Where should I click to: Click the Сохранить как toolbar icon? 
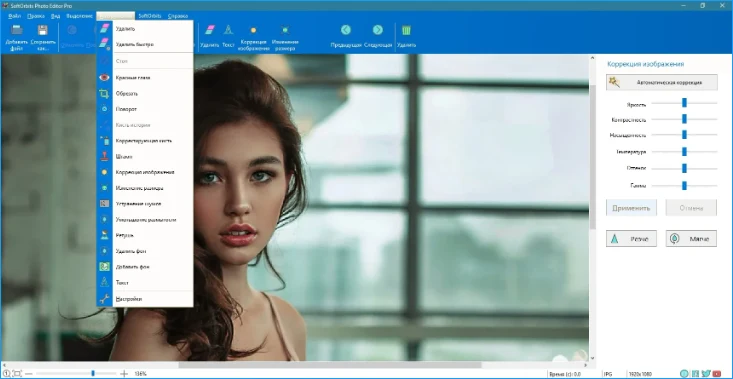click(x=43, y=36)
